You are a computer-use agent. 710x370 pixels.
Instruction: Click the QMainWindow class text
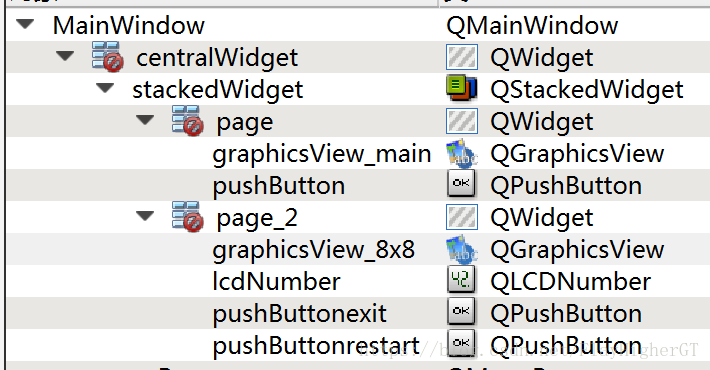point(532,26)
